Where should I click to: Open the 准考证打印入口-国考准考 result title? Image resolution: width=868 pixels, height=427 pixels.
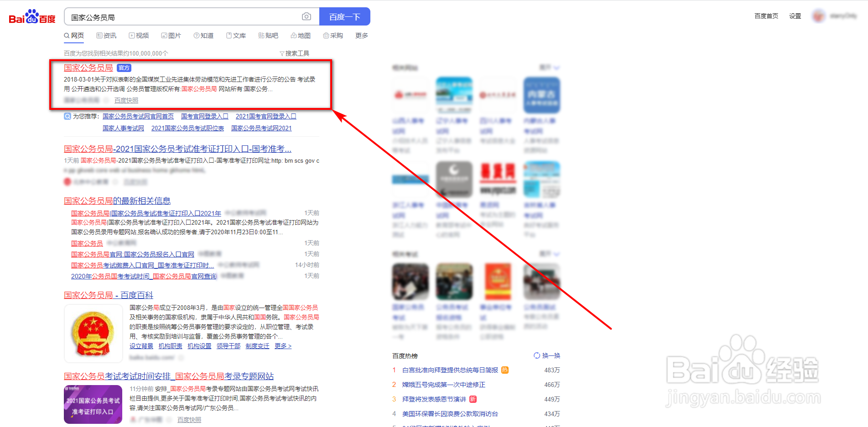click(177, 149)
